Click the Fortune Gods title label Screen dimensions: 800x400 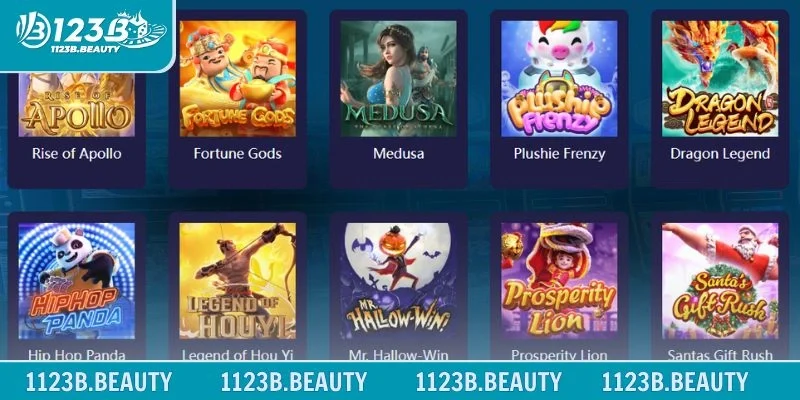(x=237, y=154)
